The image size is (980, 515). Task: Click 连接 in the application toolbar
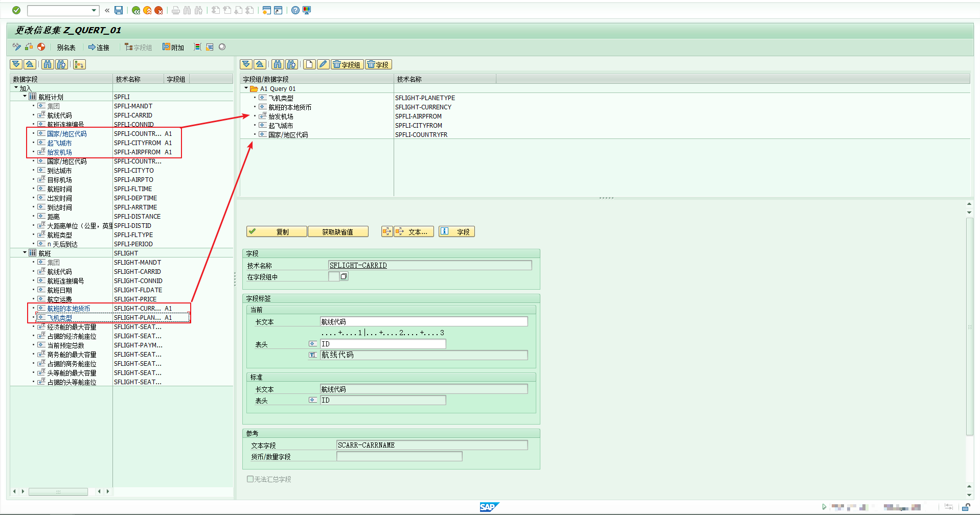point(99,48)
